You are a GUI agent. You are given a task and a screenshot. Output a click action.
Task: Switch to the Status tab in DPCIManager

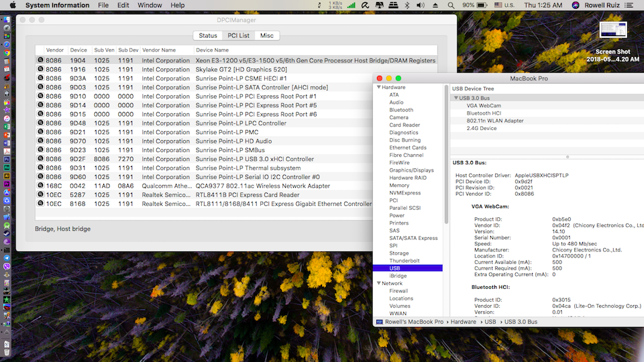tap(208, 36)
